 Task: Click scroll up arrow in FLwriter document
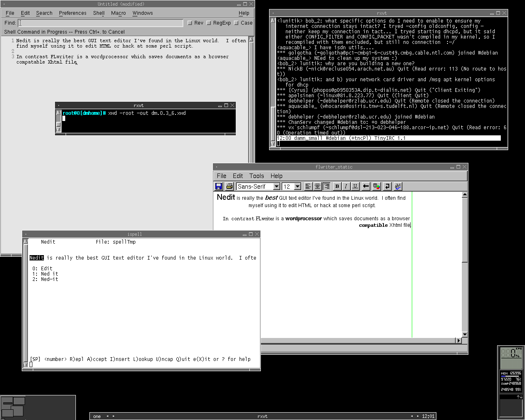465,195
